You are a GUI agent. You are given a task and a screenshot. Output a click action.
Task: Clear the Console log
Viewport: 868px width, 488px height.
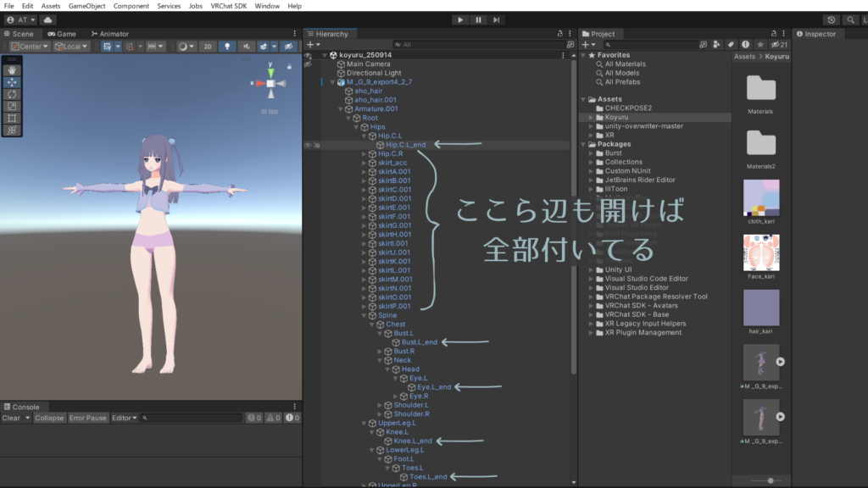pyautogui.click(x=11, y=418)
